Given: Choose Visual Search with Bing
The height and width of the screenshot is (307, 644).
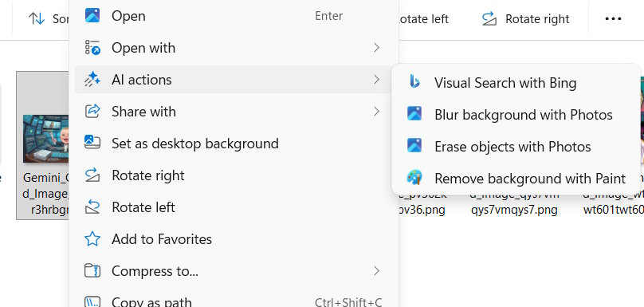Looking at the screenshot, I should pos(516,83).
